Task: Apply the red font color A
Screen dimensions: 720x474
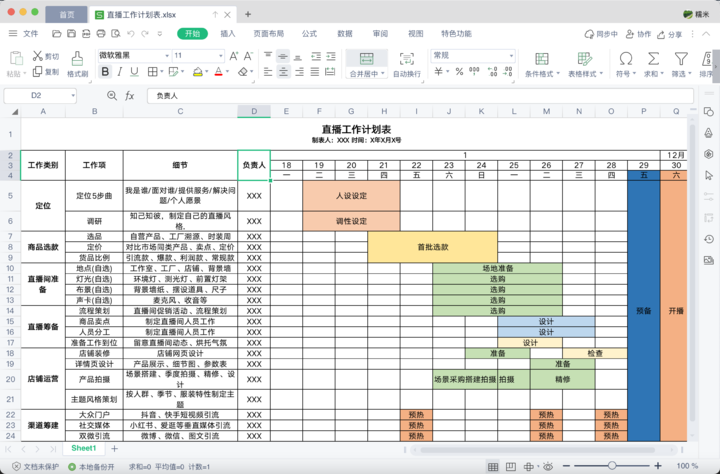Action: tap(219, 72)
